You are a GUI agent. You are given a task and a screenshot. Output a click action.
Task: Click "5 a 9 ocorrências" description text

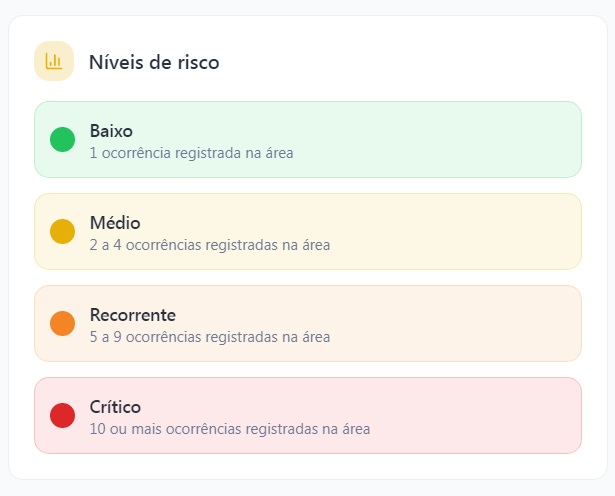coord(209,337)
